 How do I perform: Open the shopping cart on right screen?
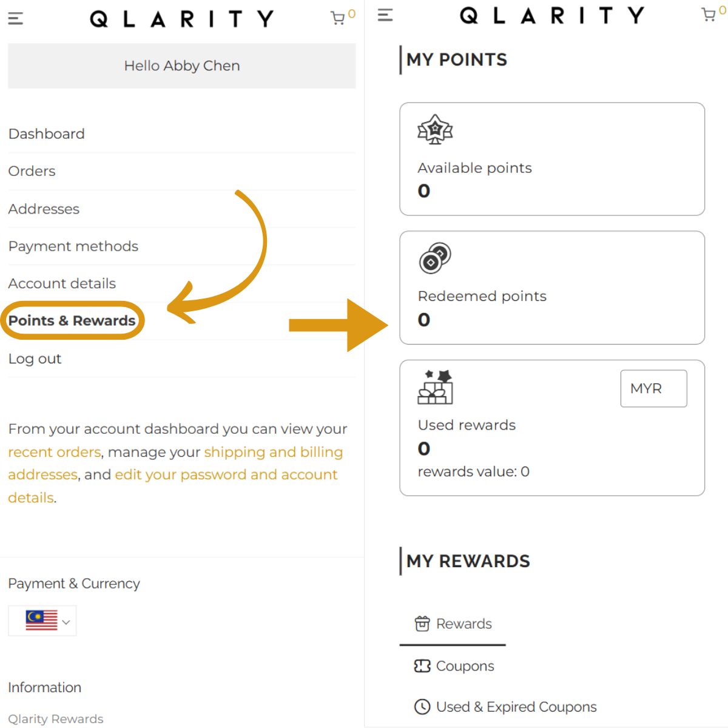709,15
